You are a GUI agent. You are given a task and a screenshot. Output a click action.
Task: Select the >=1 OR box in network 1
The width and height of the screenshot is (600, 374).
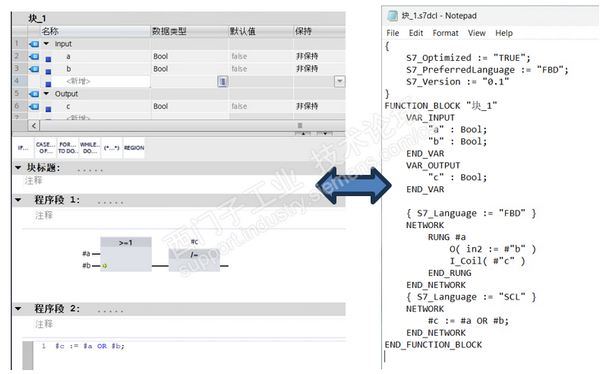pyautogui.click(x=126, y=254)
